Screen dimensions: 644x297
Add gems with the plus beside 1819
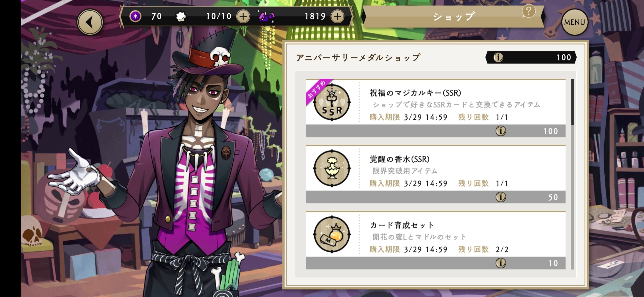[x=337, y=16]
